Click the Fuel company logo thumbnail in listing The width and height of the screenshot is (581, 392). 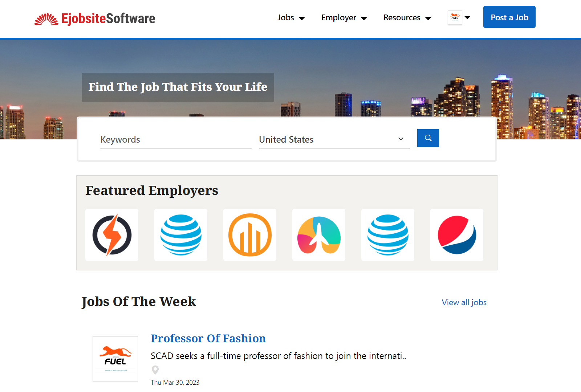coord(115,359)
